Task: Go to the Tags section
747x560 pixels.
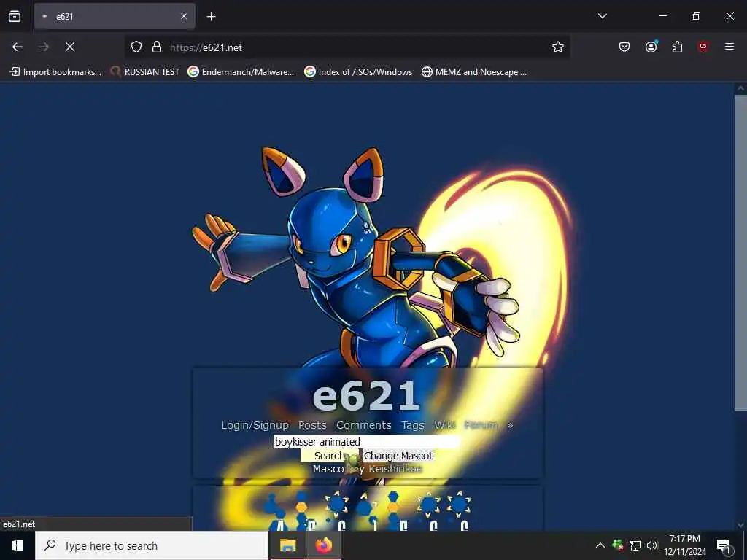Action: (413, 425)
